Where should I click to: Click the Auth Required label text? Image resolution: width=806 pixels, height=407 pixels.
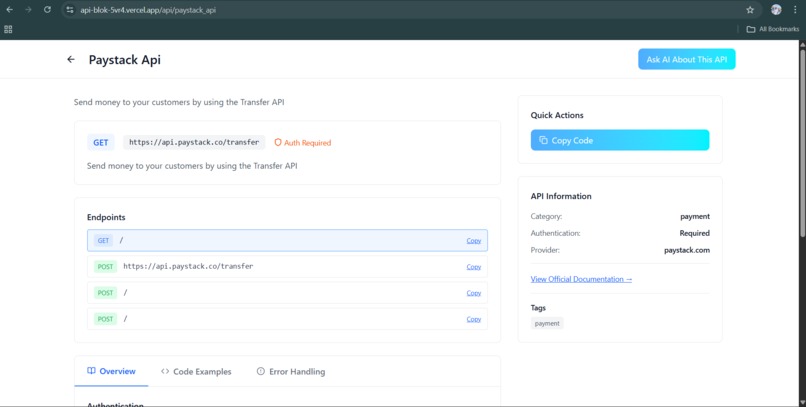[x=307, y=143]
